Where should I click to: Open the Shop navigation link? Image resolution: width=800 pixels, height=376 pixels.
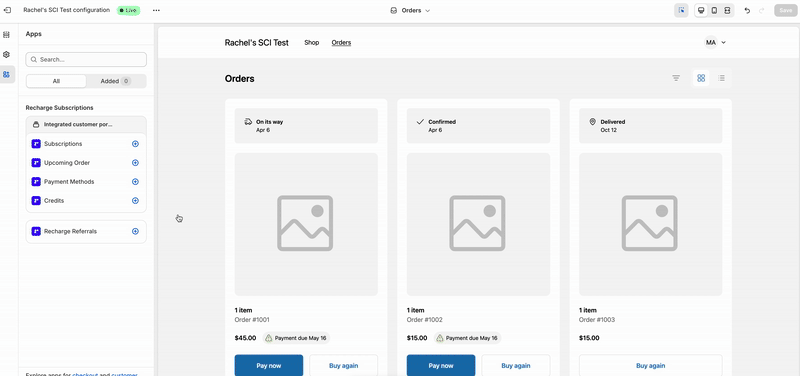click(312, 42)
